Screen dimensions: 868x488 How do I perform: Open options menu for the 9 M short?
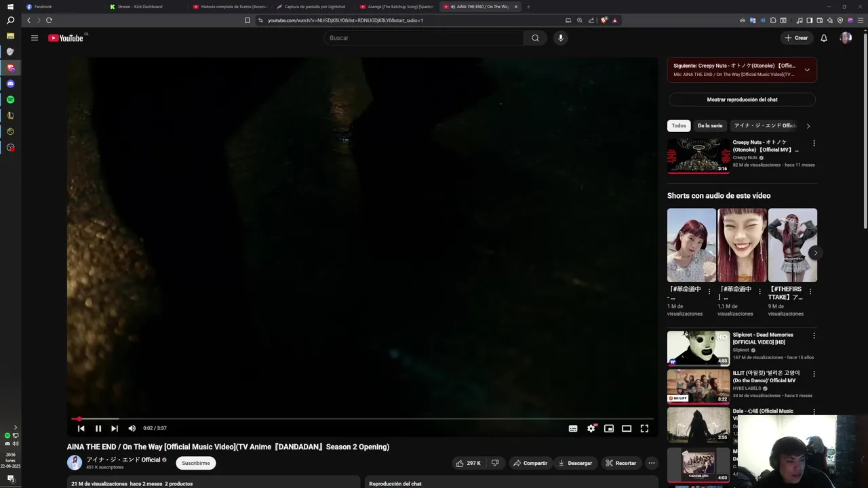(x=810, y=291)
